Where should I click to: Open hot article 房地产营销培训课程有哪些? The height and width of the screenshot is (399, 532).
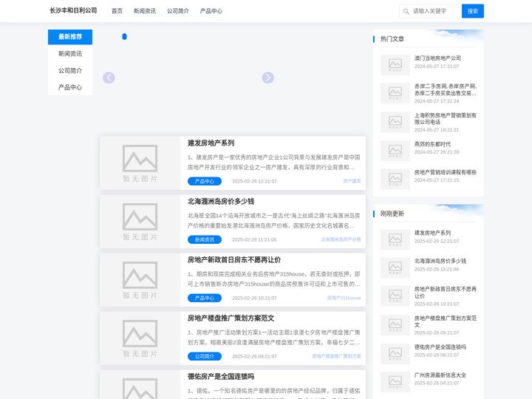click(446, 172)
